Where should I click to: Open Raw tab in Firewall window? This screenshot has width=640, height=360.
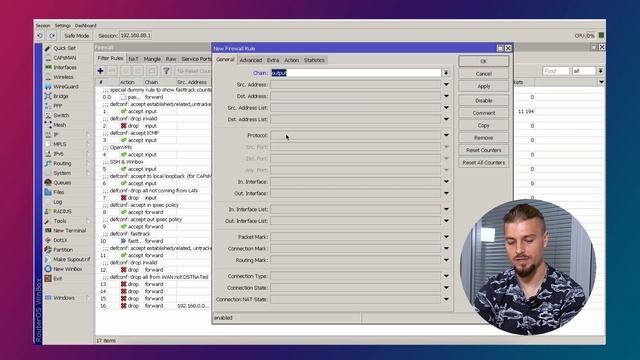[171, 59]
